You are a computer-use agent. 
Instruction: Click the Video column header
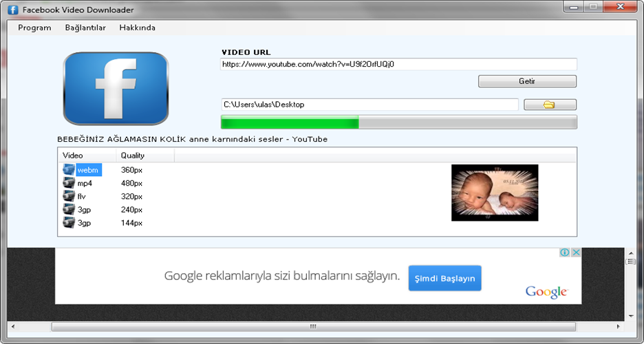tap(87, 155)
